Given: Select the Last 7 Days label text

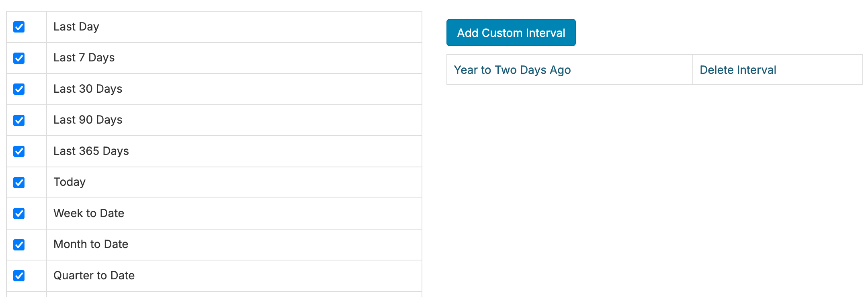Looking at the screenshot, I should (84, 58).
